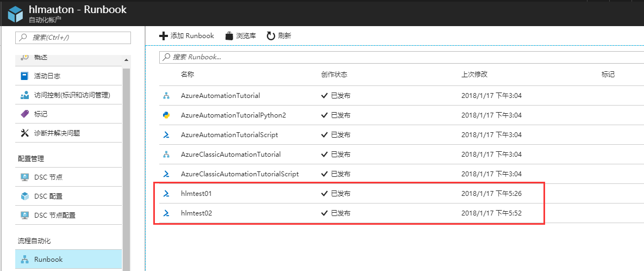Click the 刷新 refresh icon
Screen dimensions: 644x271
(271, 36)
